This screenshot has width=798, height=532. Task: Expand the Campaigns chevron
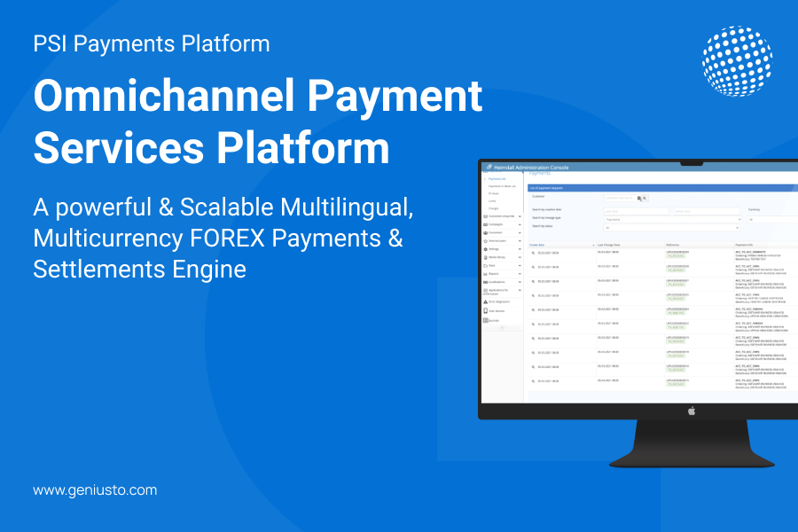[520, 224]
